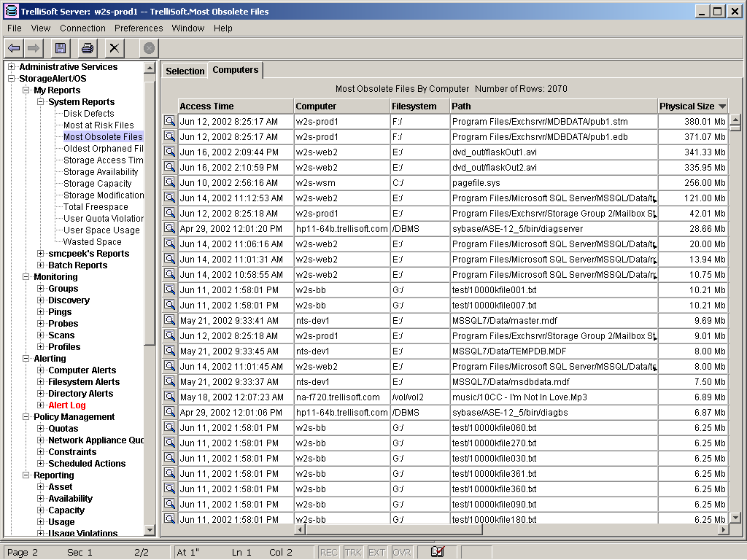Click the save floppy disk icon
The image size is (747, 560).
(61, 48)
